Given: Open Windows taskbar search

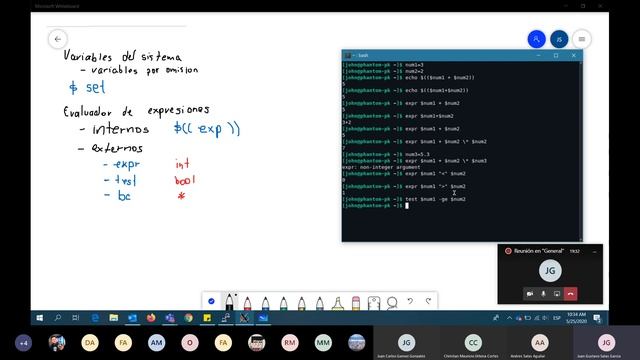Looking at the screenshot, I should click(x=58, y=318).
